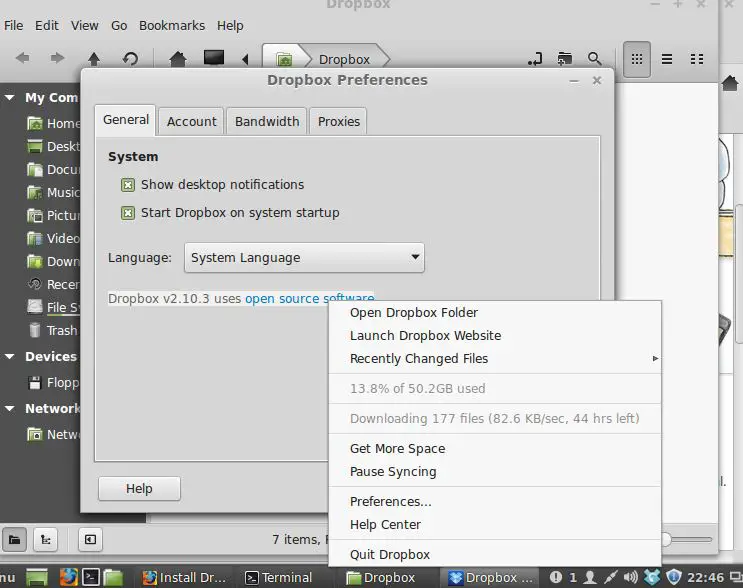Switch to list view
Screen dimensions: 743x588
click(x=667, y=59)
